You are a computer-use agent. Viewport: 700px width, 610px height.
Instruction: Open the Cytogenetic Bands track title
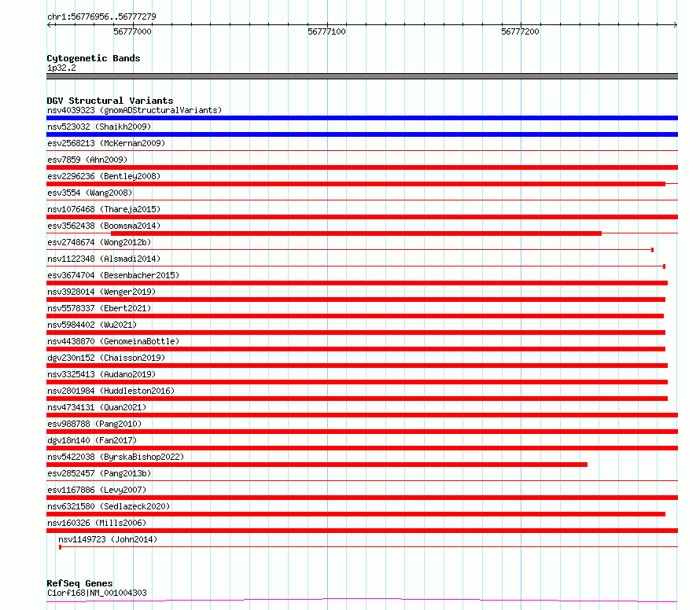click(x=94, y=58)
